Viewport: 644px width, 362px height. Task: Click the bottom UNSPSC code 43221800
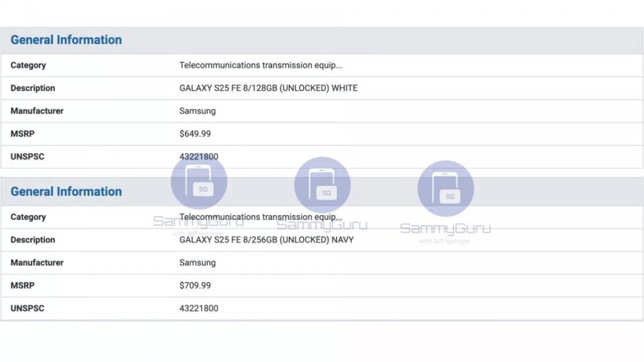(x=199, y=308)
